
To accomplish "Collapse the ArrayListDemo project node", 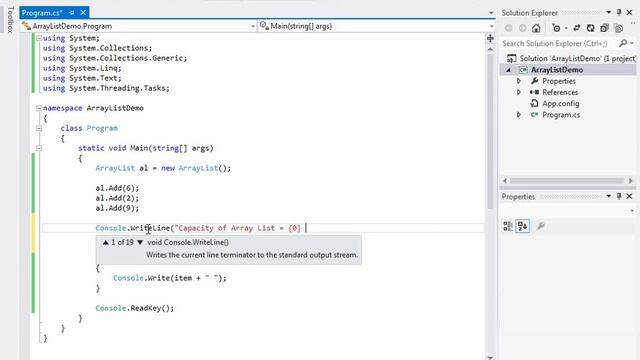I will point(509,70).
